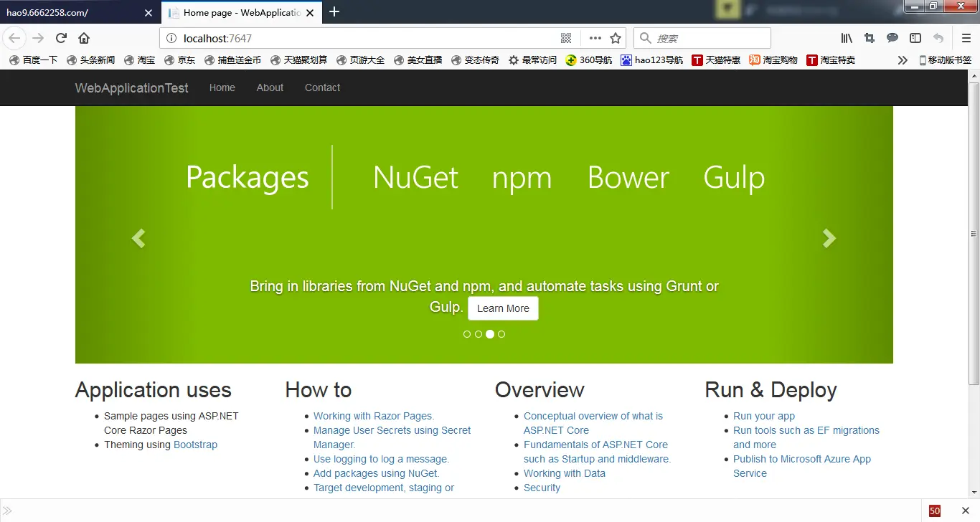
Task: Close the bottom notification bar
Action: (x=965, y=511)
